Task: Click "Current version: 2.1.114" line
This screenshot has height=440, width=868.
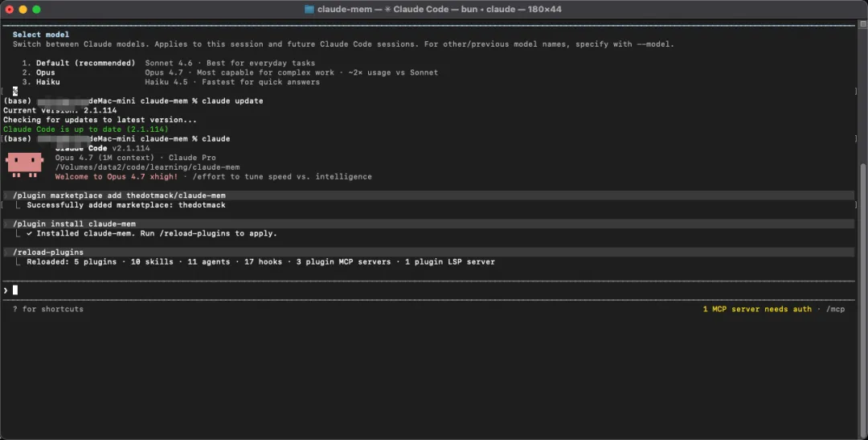Action: (59, 110)
